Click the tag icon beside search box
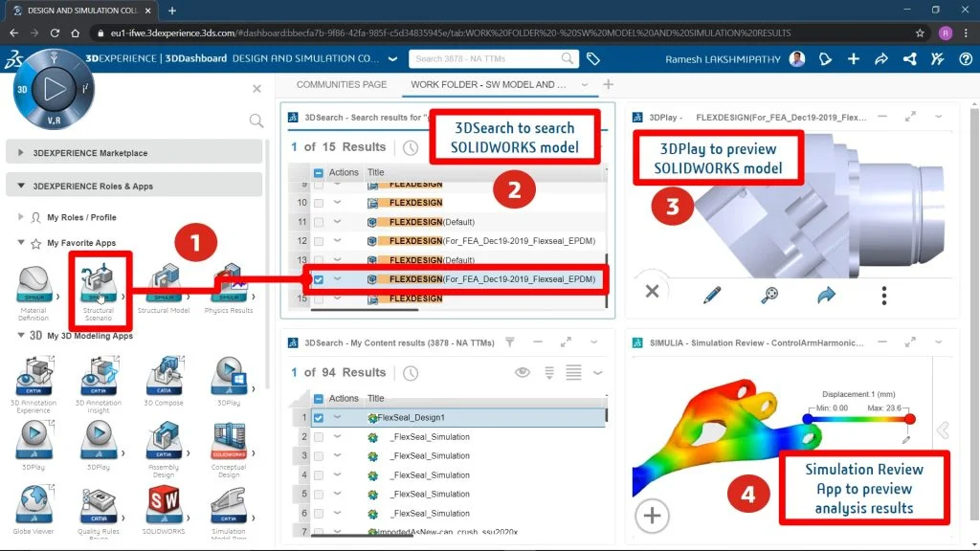The image size is (980, 551). 593,59
